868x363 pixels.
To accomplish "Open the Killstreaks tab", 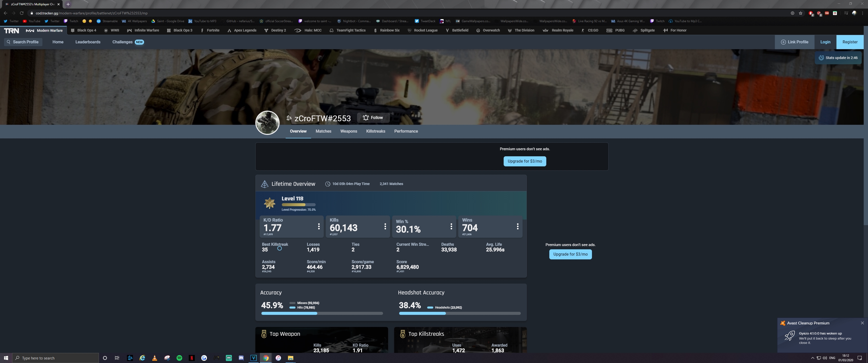I will pos(375,131).
